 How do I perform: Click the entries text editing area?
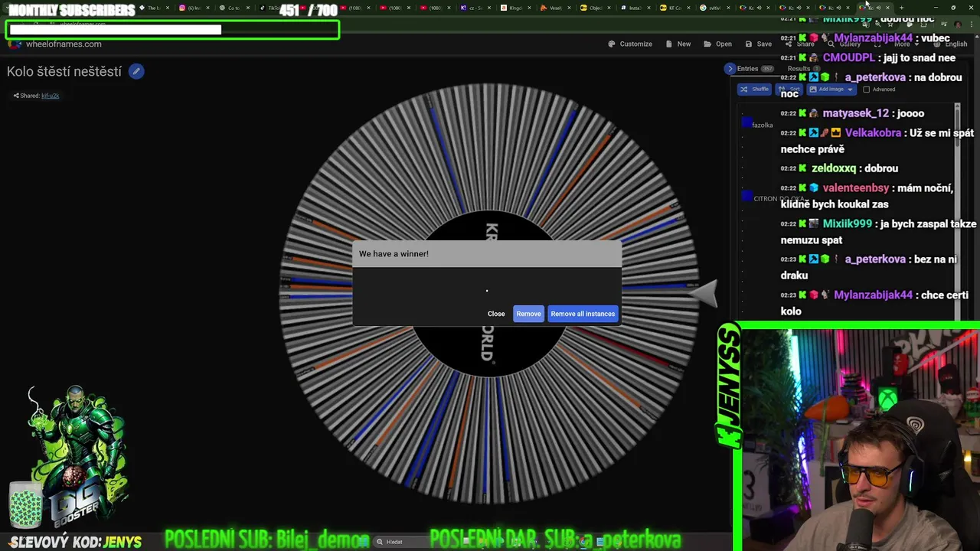tap(847, 210)
